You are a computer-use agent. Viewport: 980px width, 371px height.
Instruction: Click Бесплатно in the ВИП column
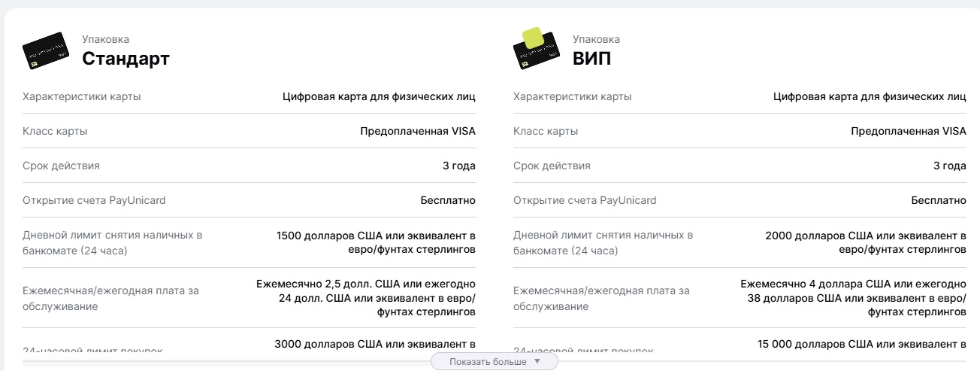point(939,200)
